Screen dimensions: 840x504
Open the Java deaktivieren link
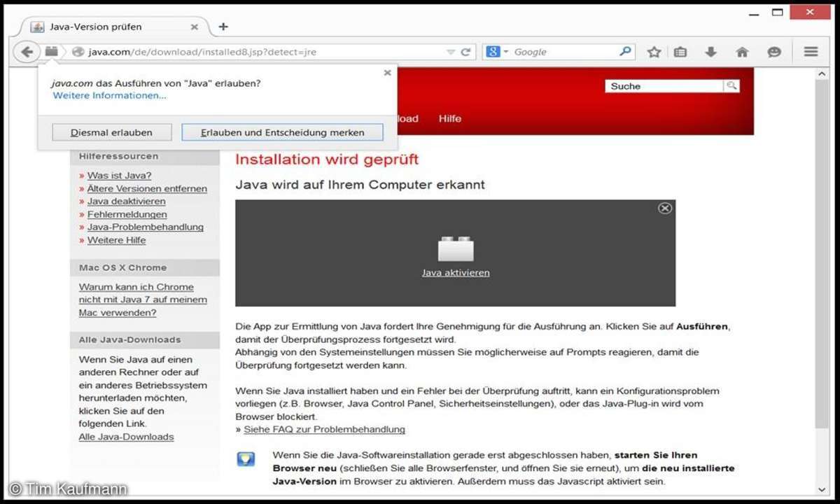(x=127, y=201)
